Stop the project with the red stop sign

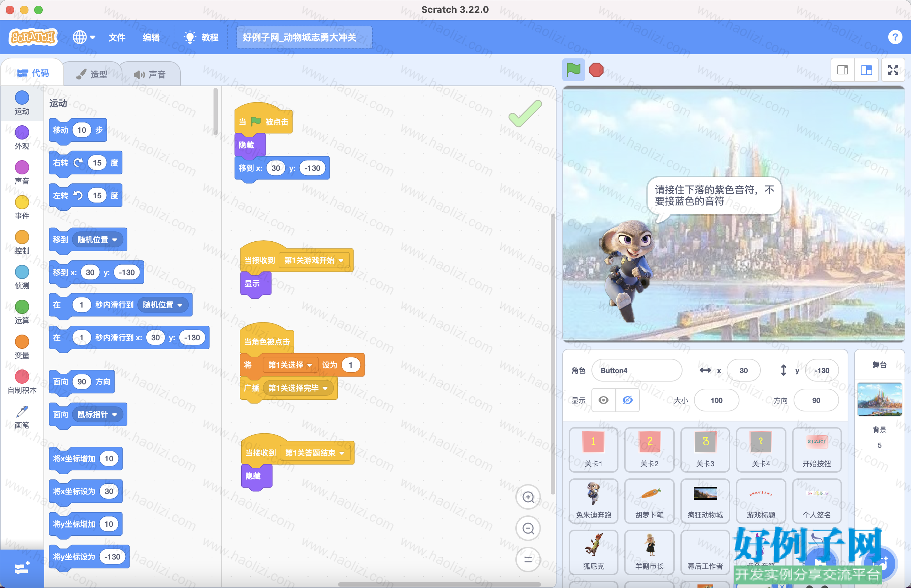coord(596,70)
